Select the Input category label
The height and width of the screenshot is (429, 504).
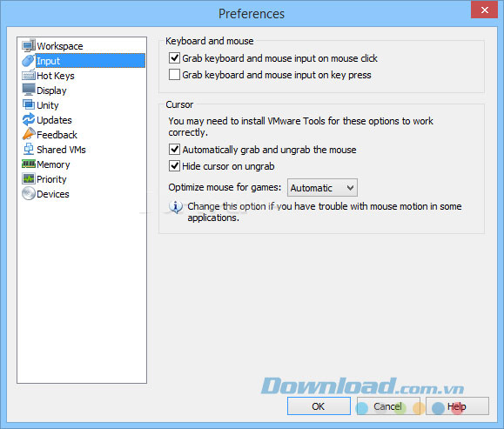point(48,61)
